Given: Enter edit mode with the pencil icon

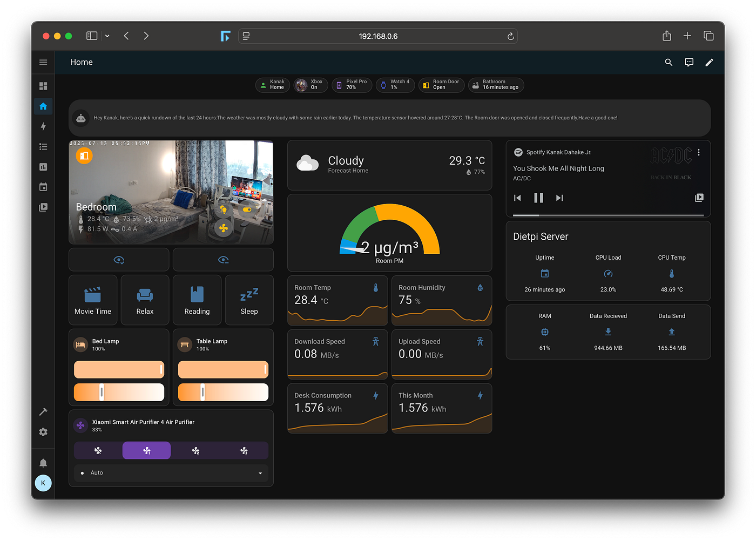Looking at the screenshot, I should click(x=709, y=62).
